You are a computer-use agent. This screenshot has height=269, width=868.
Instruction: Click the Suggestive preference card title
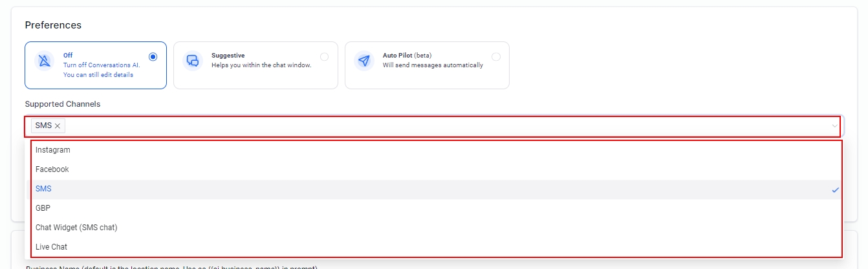point(228,56)
